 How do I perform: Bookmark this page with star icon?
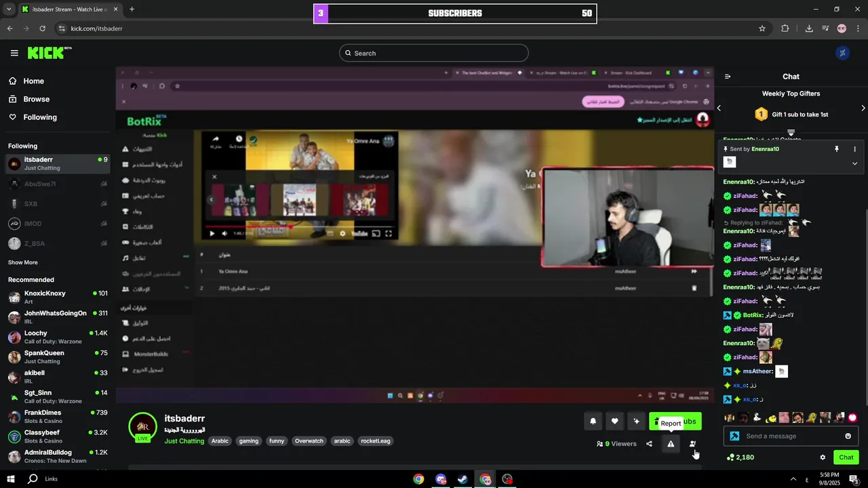(x=762, y=28)
